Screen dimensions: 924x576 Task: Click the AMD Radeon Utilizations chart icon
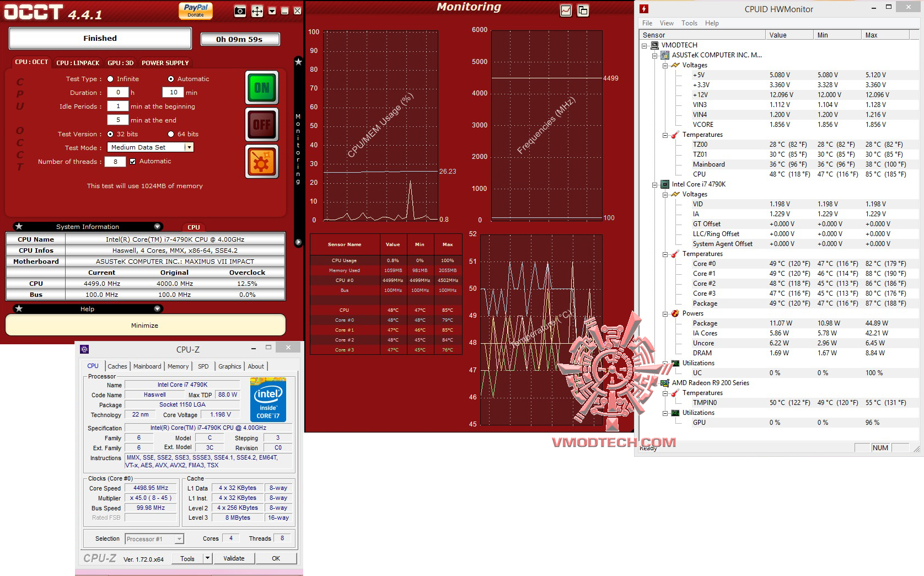coord(675,413)
